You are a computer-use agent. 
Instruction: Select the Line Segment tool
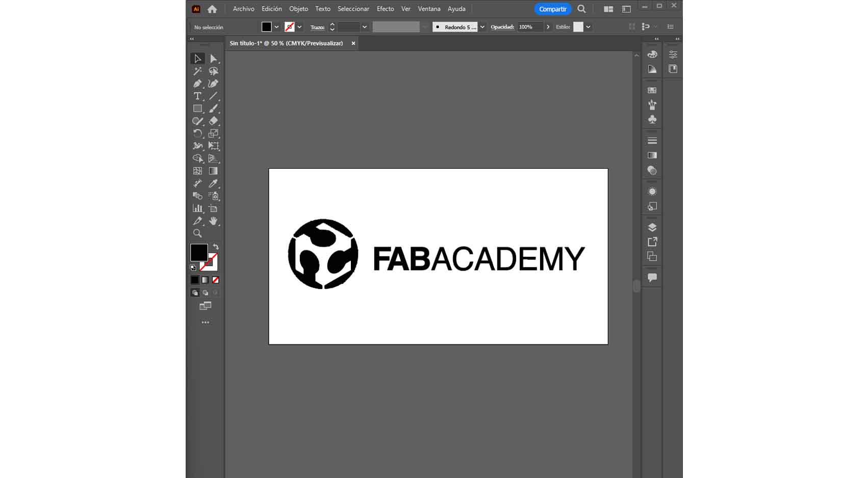pos(213,96)
